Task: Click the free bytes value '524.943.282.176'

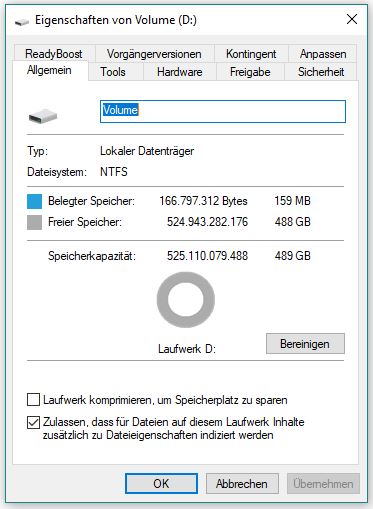Action: coord(207,222)
